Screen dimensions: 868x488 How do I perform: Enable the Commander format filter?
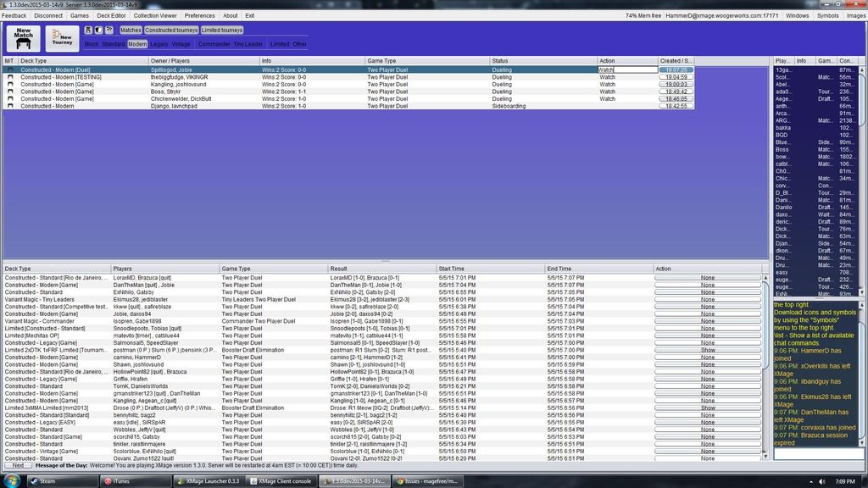(214, 44)
